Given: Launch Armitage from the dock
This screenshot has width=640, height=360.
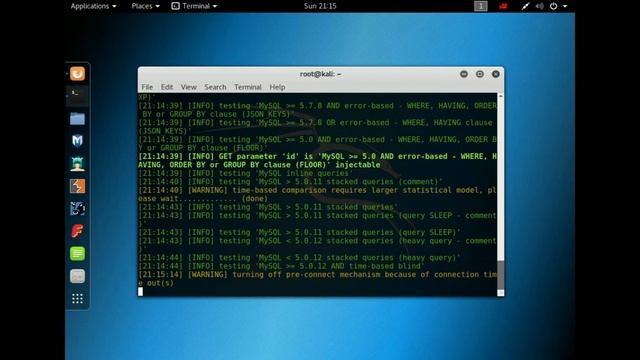Looking at the screenshot, I should click(78, 163).
